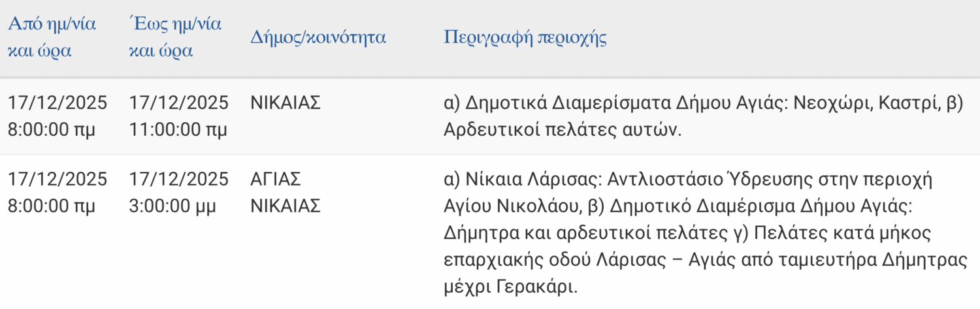This screenshot has height=309, width=980.
Task: Click end date above 11:00:00 πμ
Action: click(x=179, y=103)
